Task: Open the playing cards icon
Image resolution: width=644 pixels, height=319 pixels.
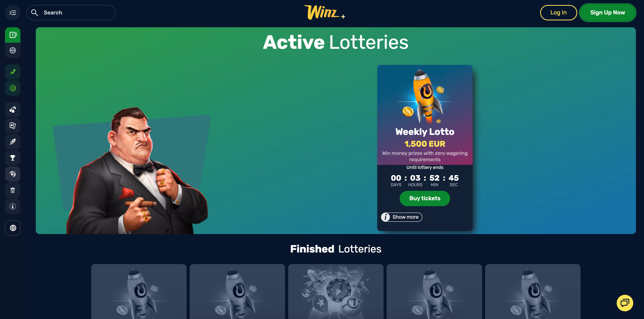Action: (x=13, y=125)
